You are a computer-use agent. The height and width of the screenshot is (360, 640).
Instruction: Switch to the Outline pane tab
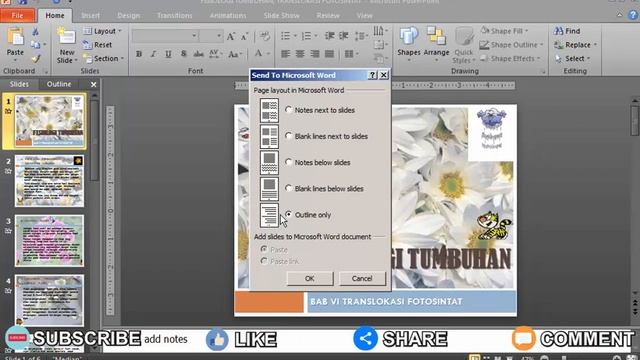pyautogui.click(x=59, y=84)
